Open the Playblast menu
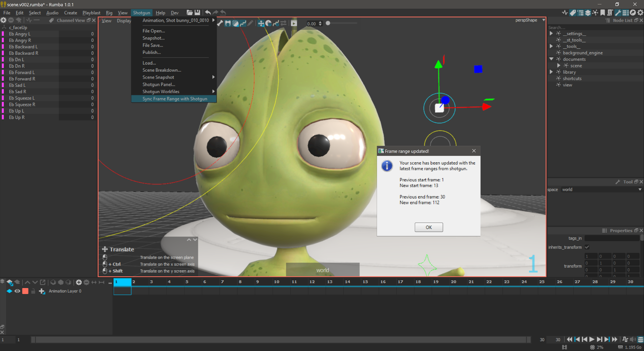This screenshot has height=351, width=644. [x=91, y=13]
